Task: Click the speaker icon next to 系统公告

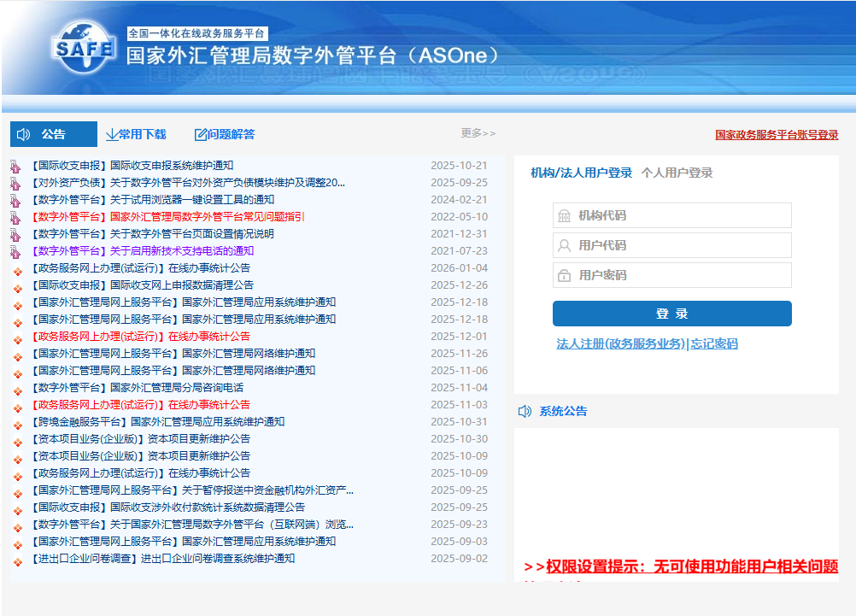Action: [525, 411]
